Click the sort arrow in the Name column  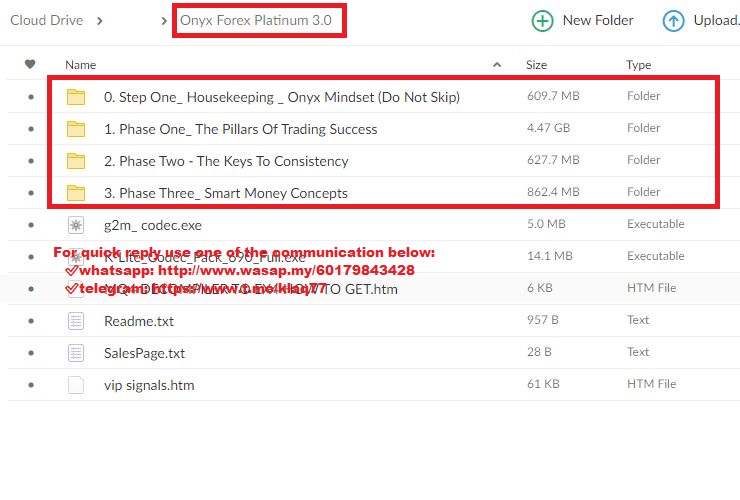point(497,65)
